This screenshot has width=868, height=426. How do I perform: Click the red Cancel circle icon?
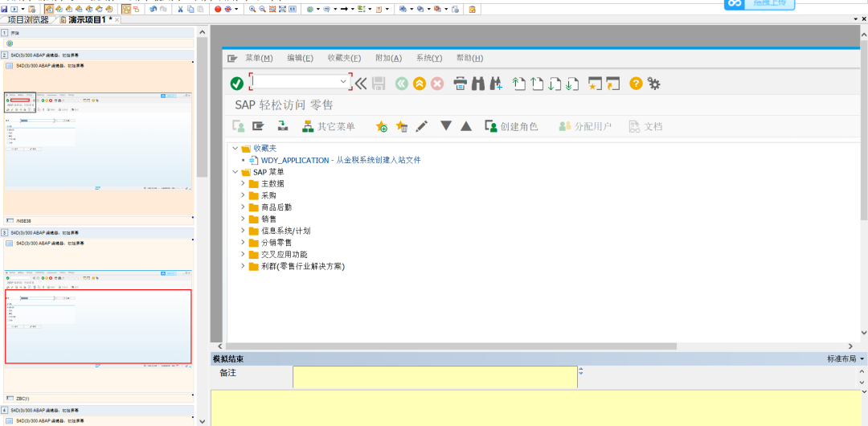[437, 84]
